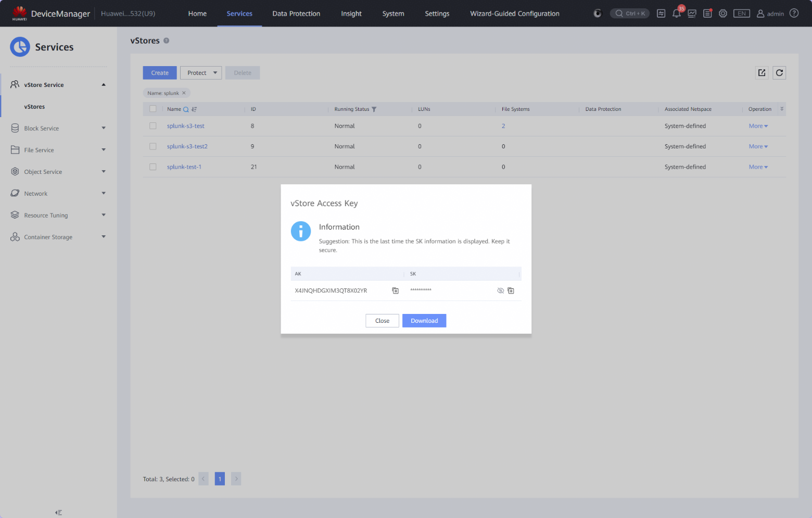
Task: Open More menu for splunk-test-1
Action: [x=758, y=167]
